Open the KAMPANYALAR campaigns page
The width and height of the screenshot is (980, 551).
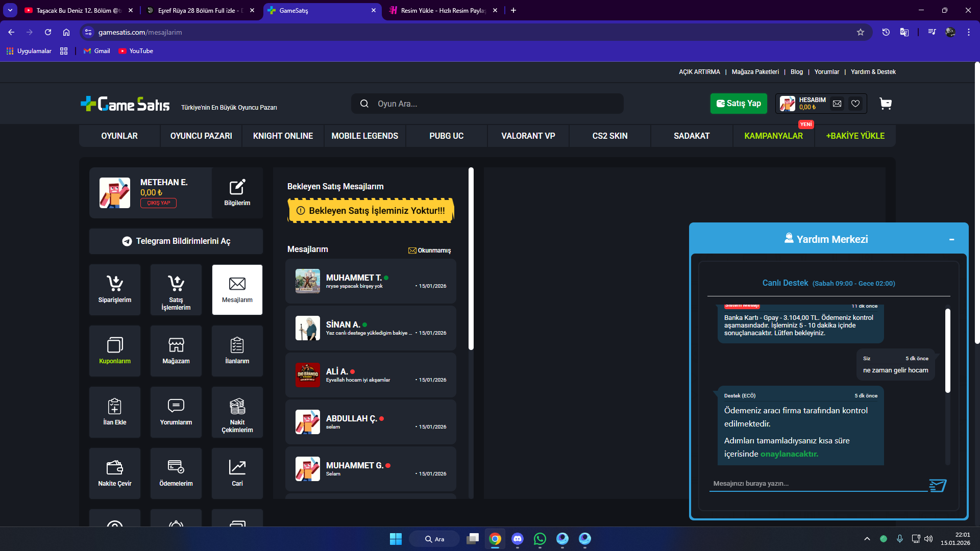[x=773, y=136]
